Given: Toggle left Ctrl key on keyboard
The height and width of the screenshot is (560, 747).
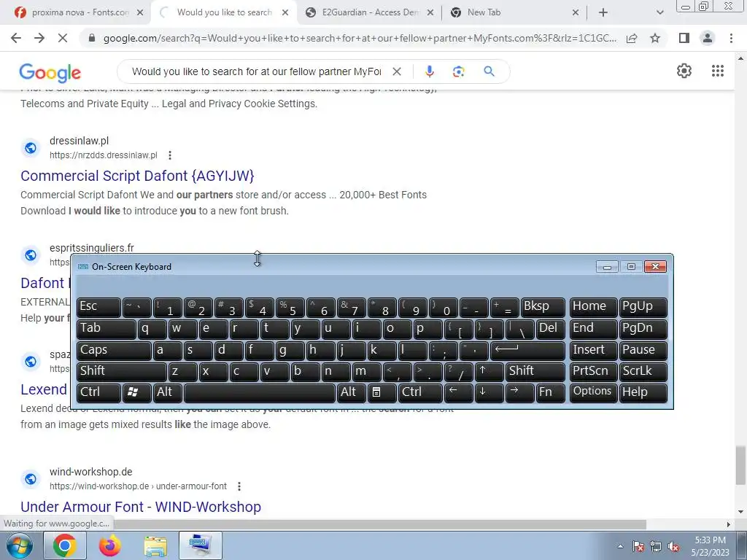Looking at the screenshot, I should click(99, 392).
